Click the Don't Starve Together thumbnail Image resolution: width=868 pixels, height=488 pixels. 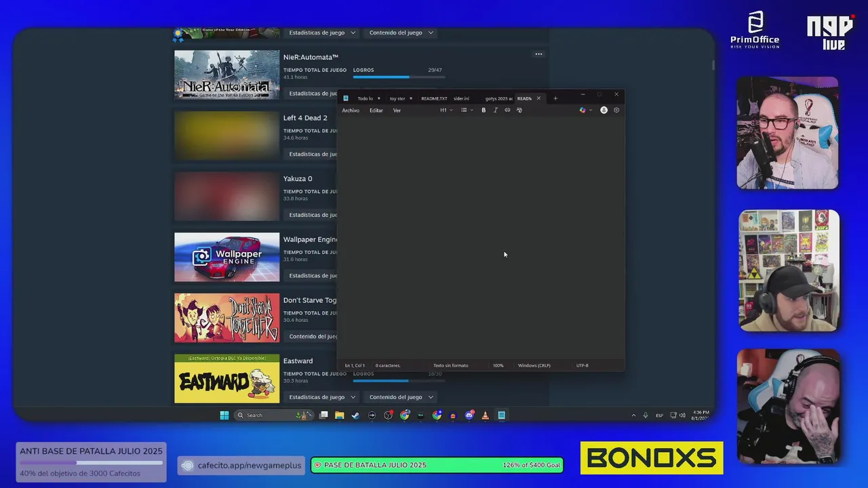(226, 318)
